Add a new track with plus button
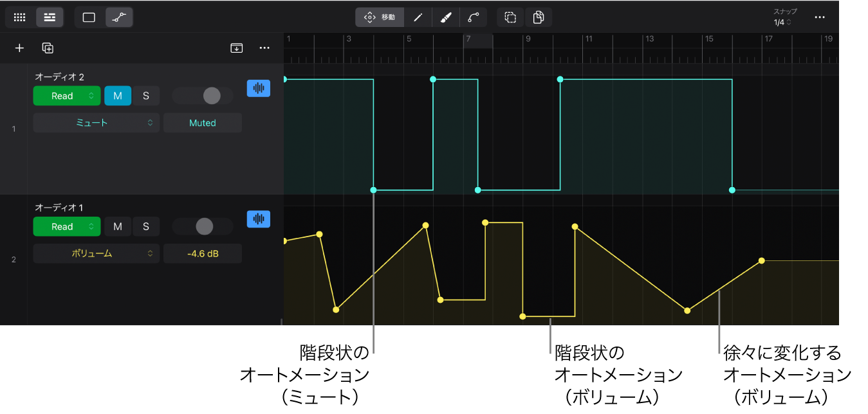The width and height of the screenshot is (868, 414). pos(20,48)
